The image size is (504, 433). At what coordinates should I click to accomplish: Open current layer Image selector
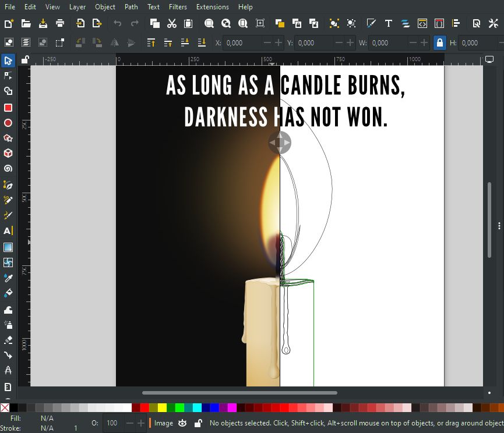coord(163,423)
